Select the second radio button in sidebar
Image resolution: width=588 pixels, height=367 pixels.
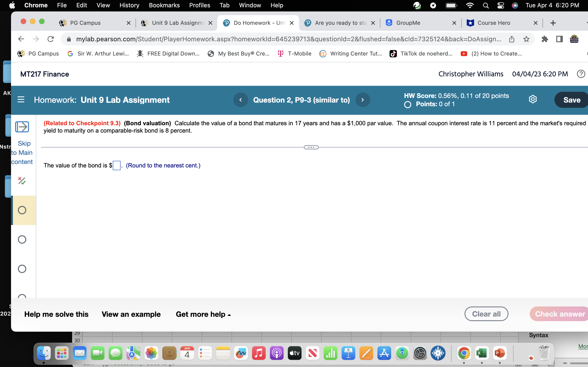tap(22, 239)
